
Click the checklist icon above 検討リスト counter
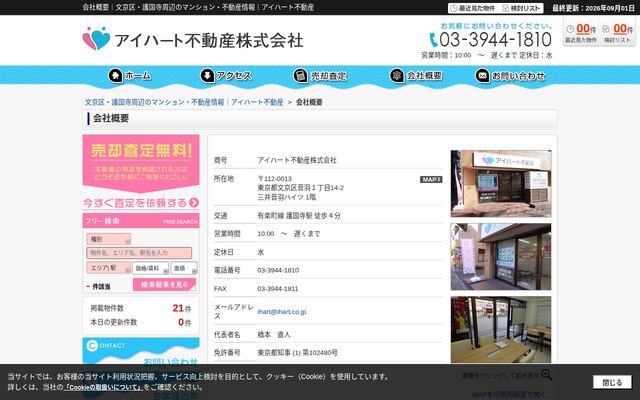(606, 29)
